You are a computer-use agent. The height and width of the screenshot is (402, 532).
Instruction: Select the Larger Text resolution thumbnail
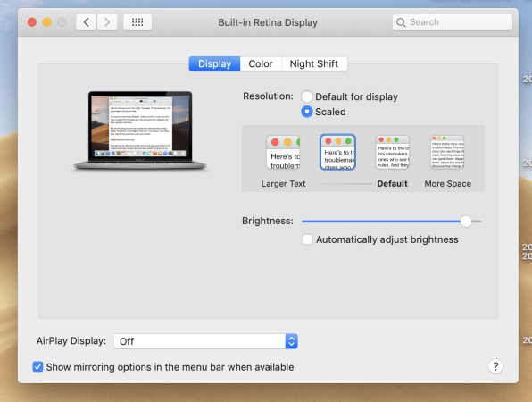pyautogui.click(x=283, y=152)
